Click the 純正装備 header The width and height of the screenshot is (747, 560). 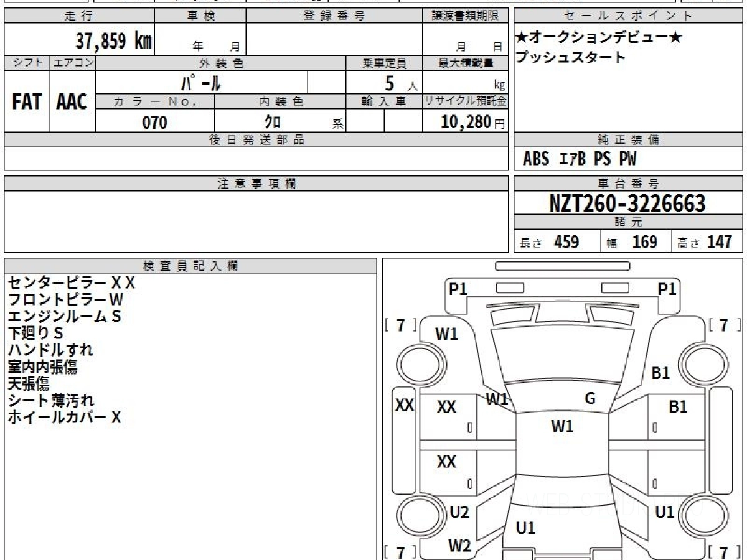coord(629,139)
